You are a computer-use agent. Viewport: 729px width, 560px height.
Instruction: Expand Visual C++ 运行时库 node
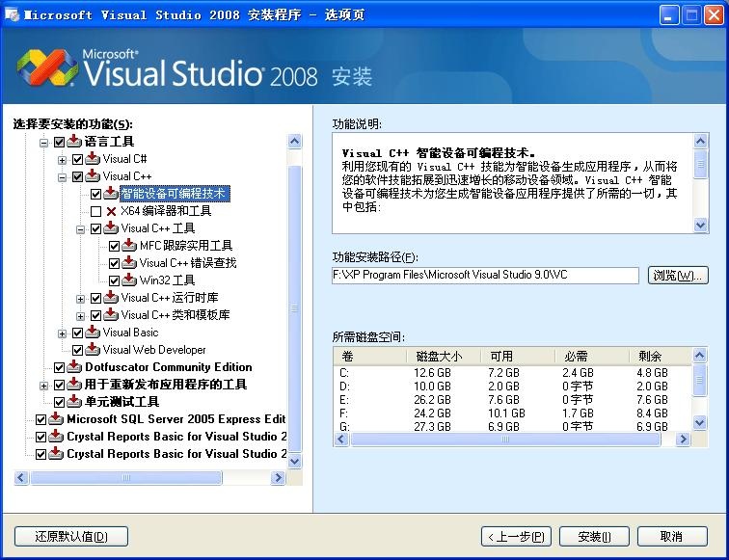[80, 299]
